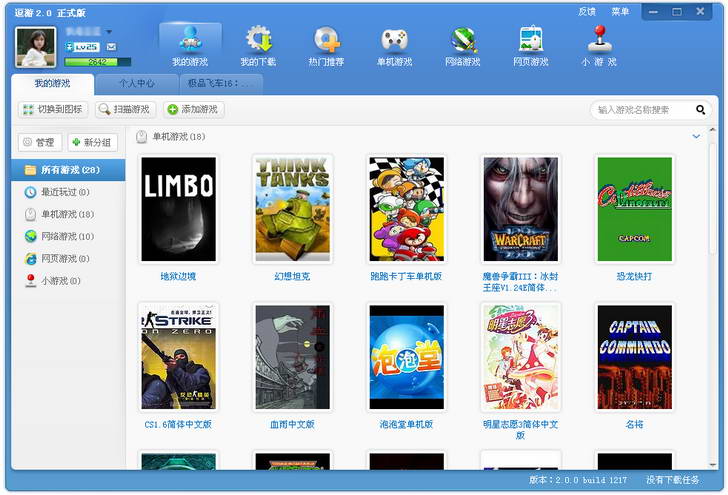This screenshot has width=728, height=495.
Task: Open 网页游戏 web games toolbar icon
Action: tap(530, 45)
